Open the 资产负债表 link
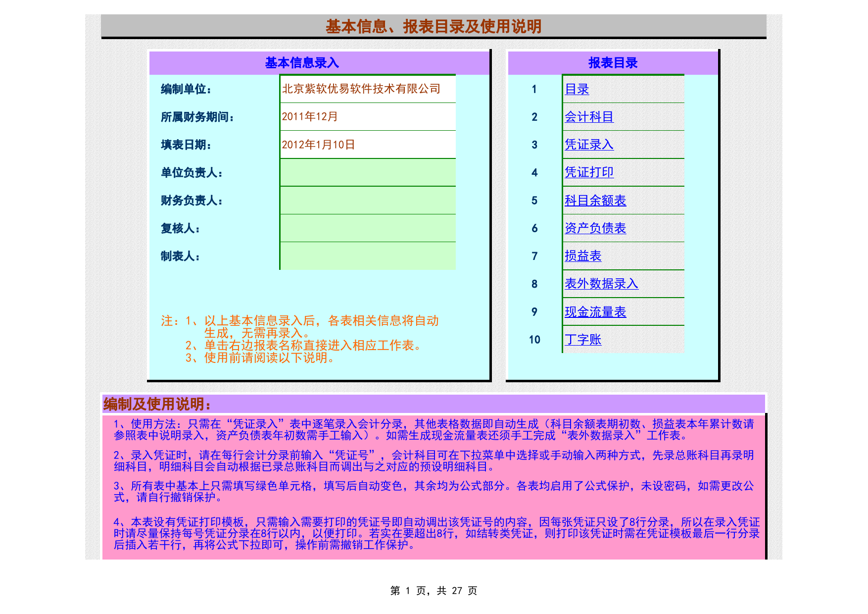 tap(595, 228)
